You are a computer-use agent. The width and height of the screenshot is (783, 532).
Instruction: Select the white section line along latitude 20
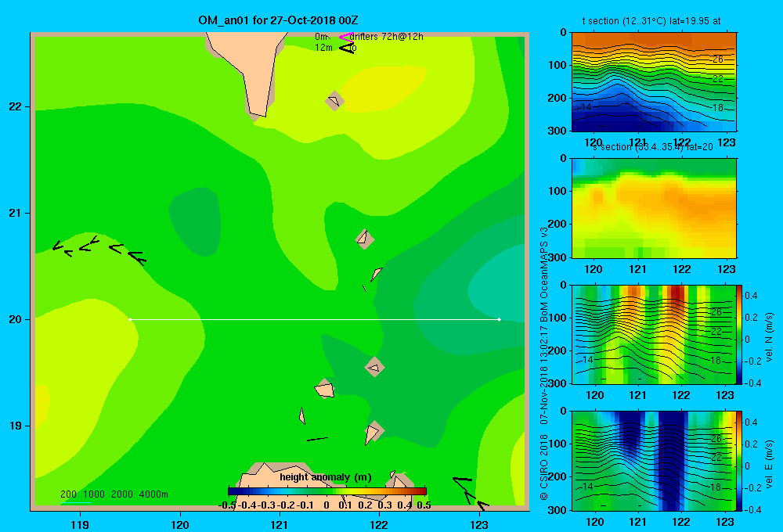click(x=315, y=319)
